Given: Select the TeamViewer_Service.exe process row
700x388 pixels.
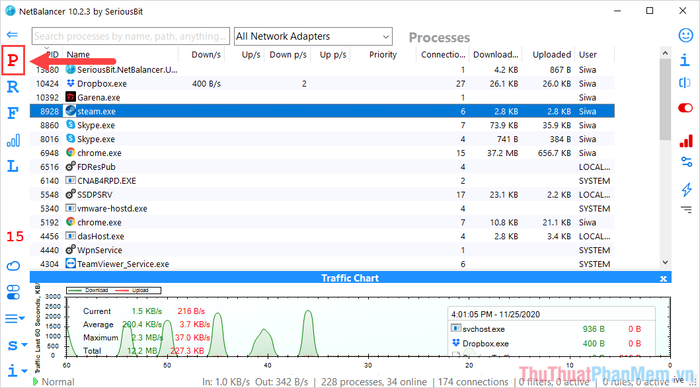Looking at the screenshot, I should point(322,263).
